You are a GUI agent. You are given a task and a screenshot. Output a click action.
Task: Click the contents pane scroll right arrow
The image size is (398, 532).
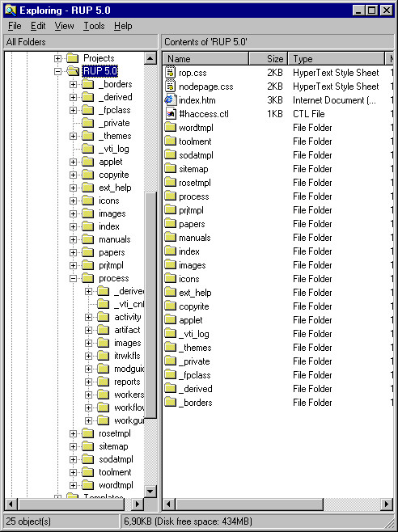(387, 505)
